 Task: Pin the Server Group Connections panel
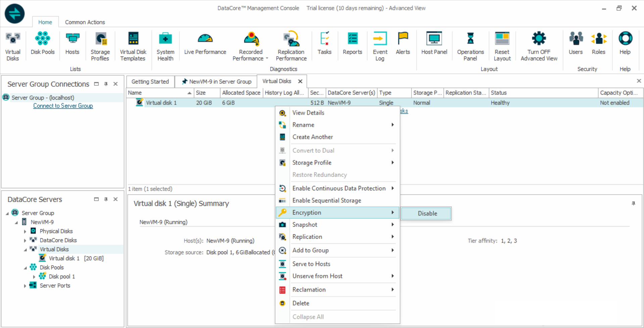[106, 84]
